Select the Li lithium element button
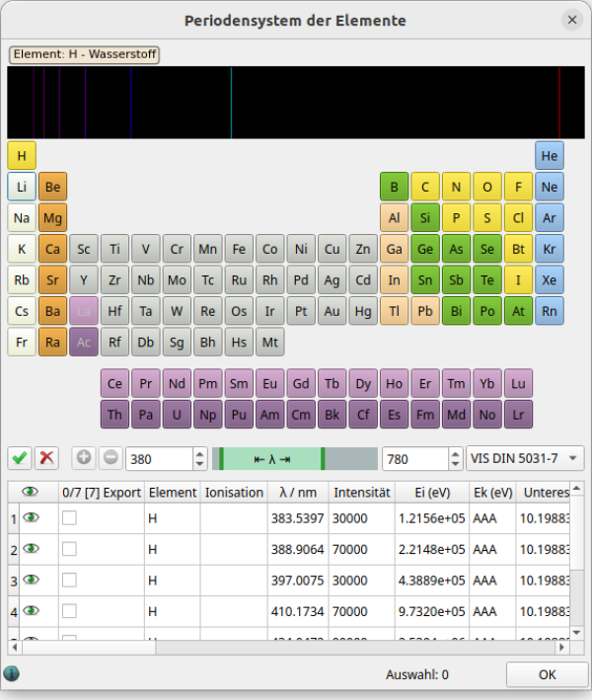Screen dimensions: 592x700 pyautogui.click(x=22, y=187)
